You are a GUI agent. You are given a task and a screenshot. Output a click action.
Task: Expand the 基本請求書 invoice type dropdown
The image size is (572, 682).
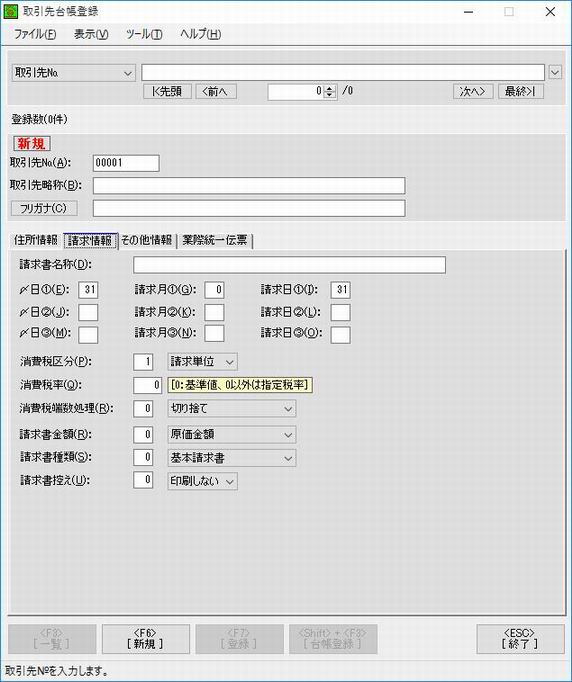(232, 458)
